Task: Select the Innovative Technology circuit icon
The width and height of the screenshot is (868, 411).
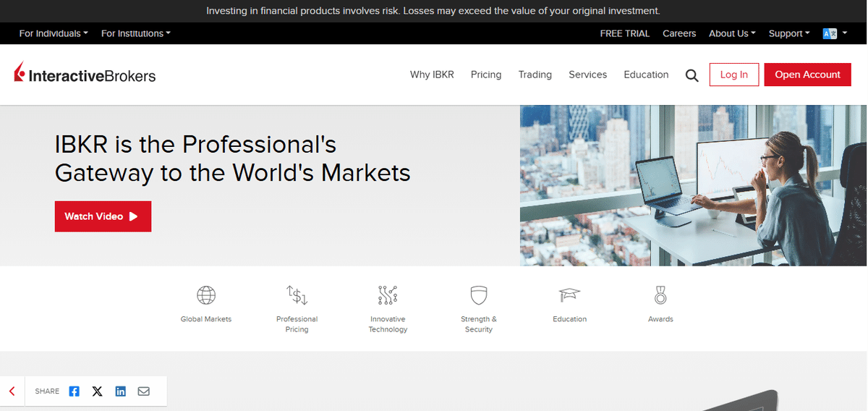Action: pos(388,295)
